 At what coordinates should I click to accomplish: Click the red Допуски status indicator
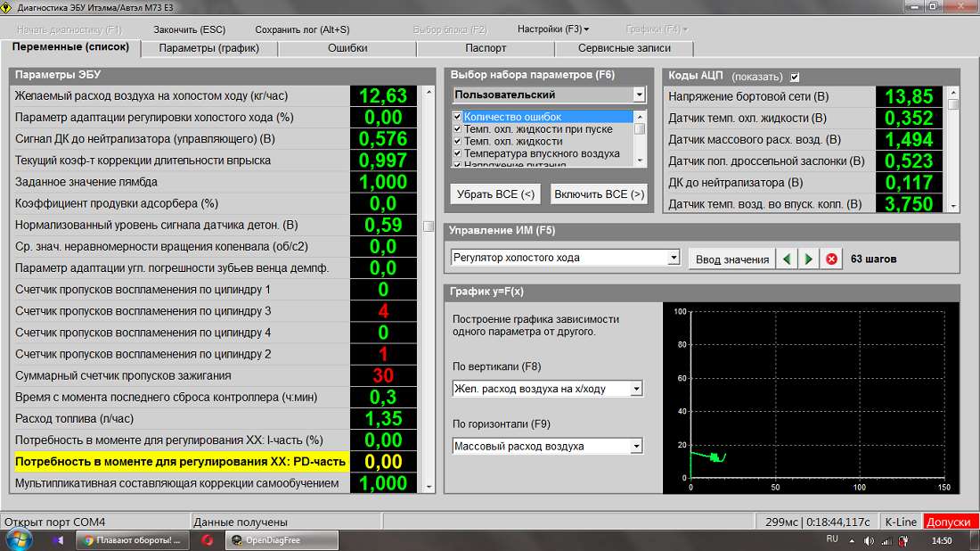tap(951, 522)
